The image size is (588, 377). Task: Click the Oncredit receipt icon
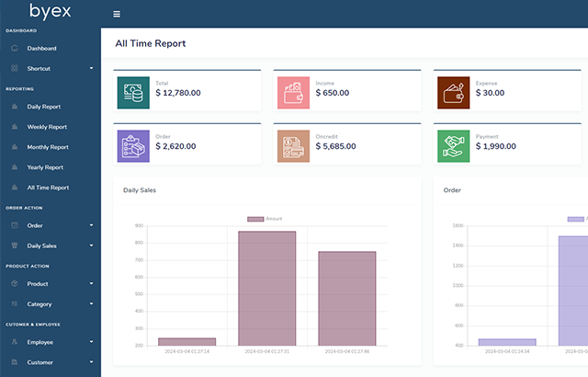click(x=292, y=145)
